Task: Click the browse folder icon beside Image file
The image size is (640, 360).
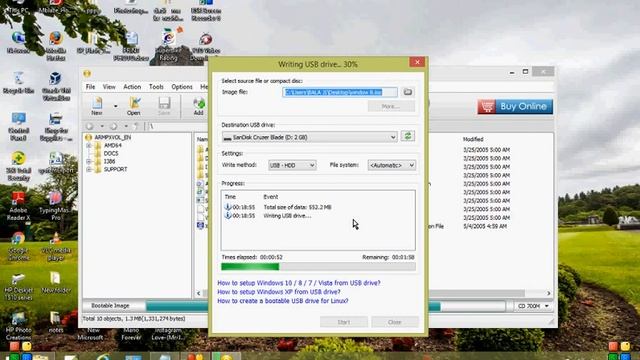Action: [407, 92]
